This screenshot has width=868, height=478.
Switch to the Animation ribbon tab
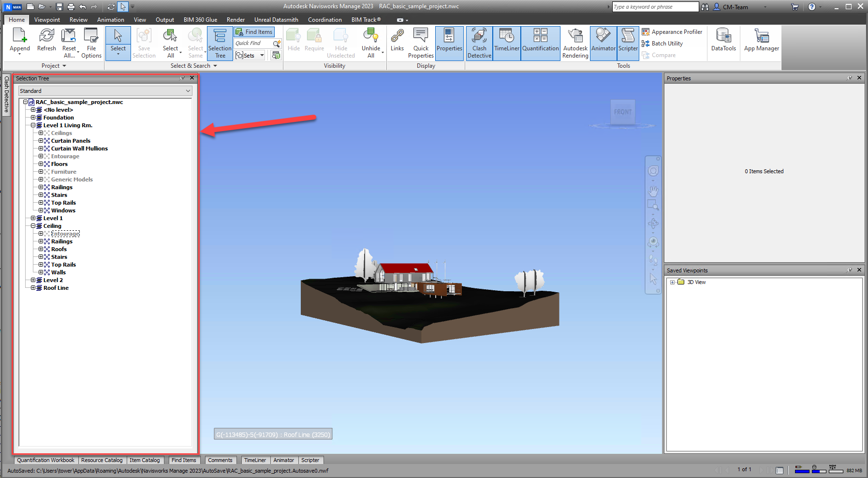(x=111, y=20)
